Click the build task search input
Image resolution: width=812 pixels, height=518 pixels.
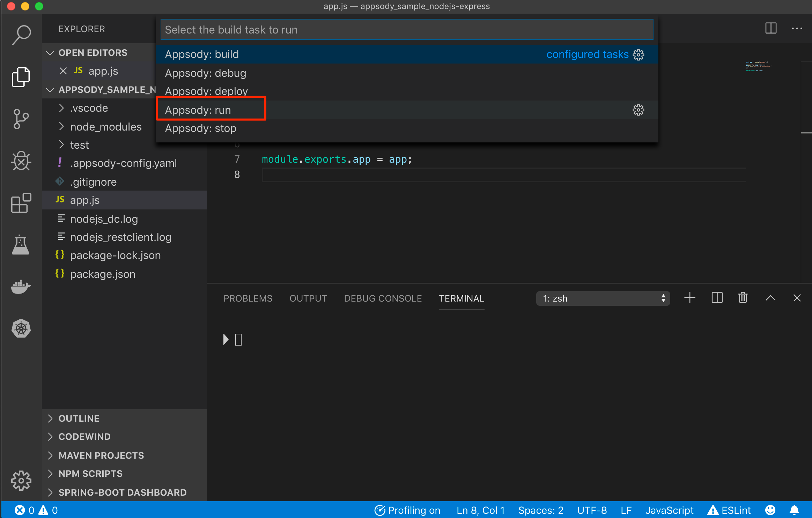pyautogui.click(x=407, y=30)
